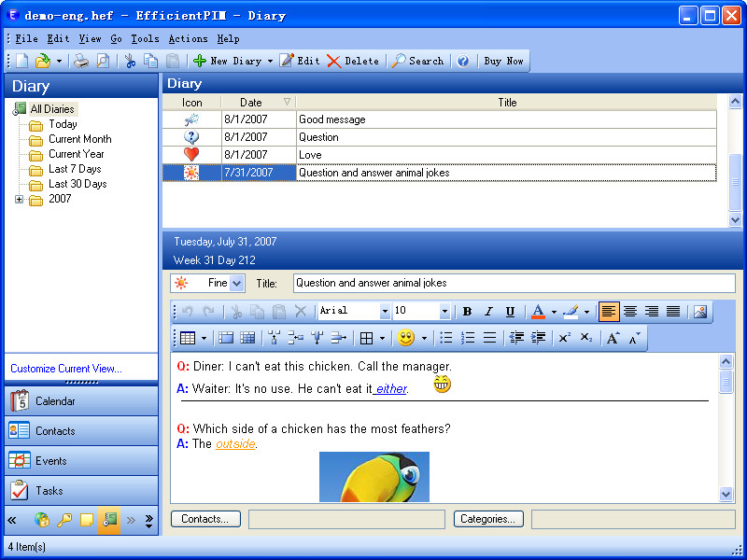The image size is (747, 560).
Task: Click the new file icon in the main toolbar
Action: tap(21, 61)
